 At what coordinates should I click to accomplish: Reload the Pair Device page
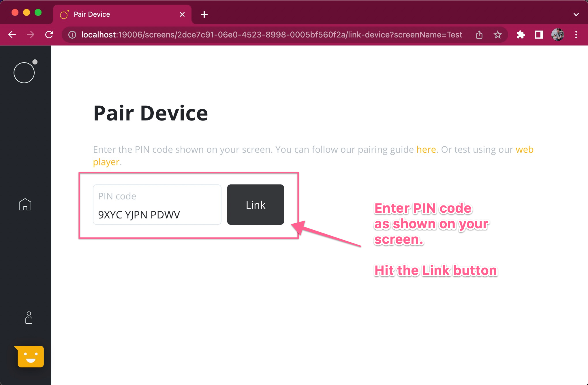pyautogui.click(x=49, y=35)
